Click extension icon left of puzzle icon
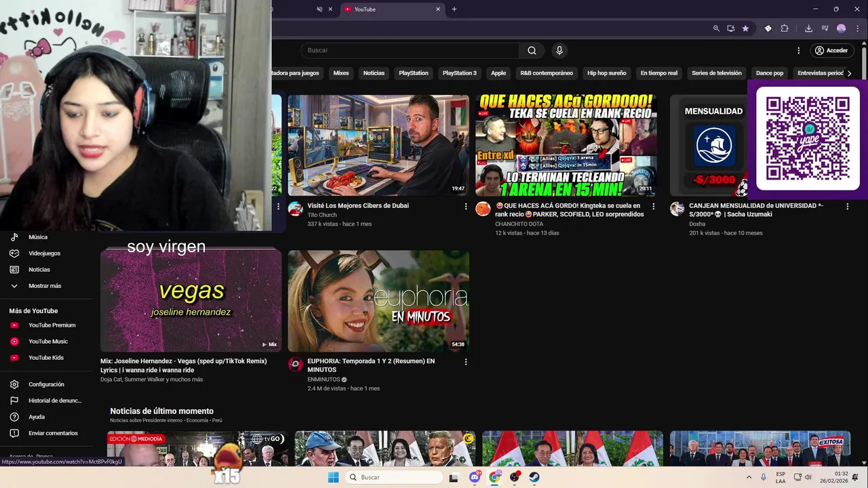 tap(768, 28)
